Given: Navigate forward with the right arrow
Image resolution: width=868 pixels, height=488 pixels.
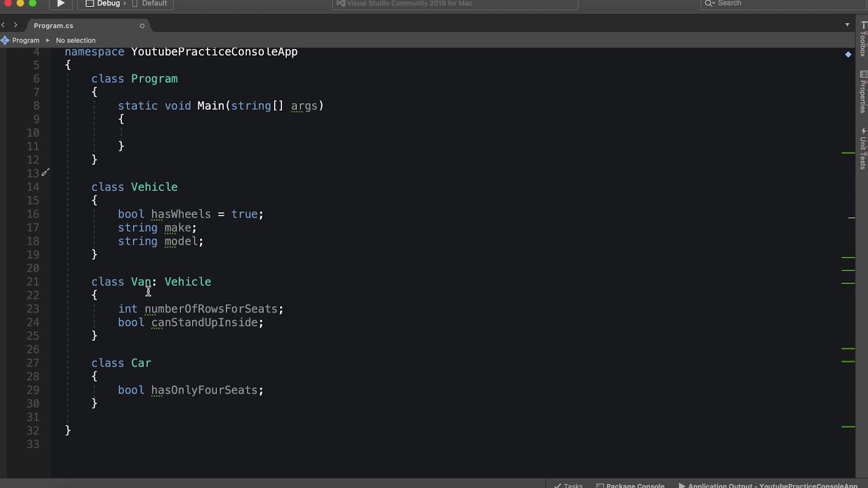Looking at the screenshot, I should [16, 25].
